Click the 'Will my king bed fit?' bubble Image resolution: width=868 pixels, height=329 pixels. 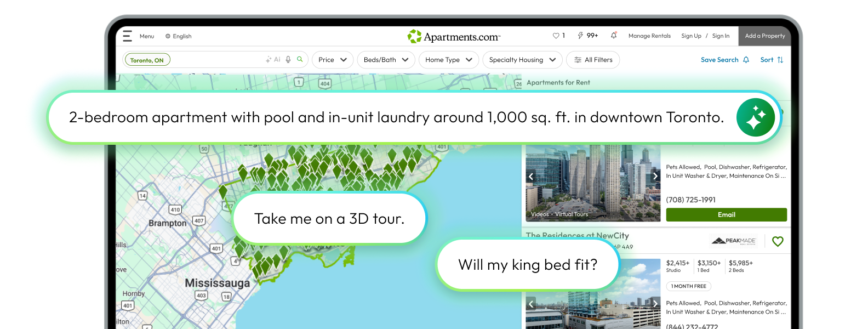[528, 265]
